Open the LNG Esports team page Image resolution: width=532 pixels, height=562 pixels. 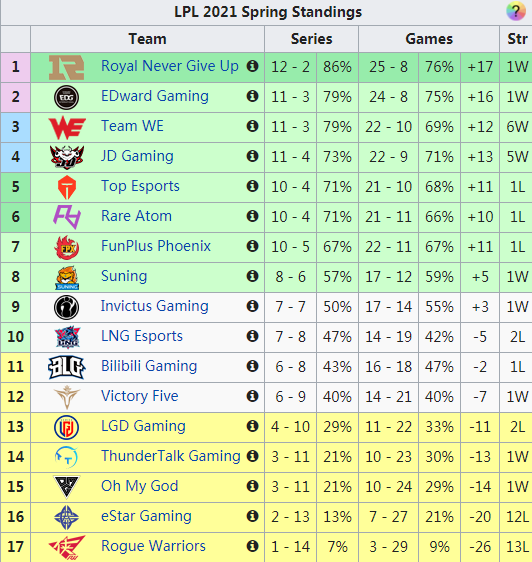coord(142,336)
